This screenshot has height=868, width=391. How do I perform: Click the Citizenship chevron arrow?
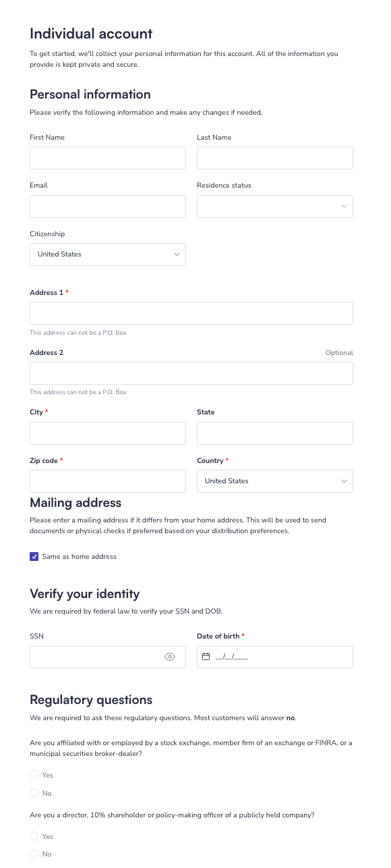[x=177, y=254]
